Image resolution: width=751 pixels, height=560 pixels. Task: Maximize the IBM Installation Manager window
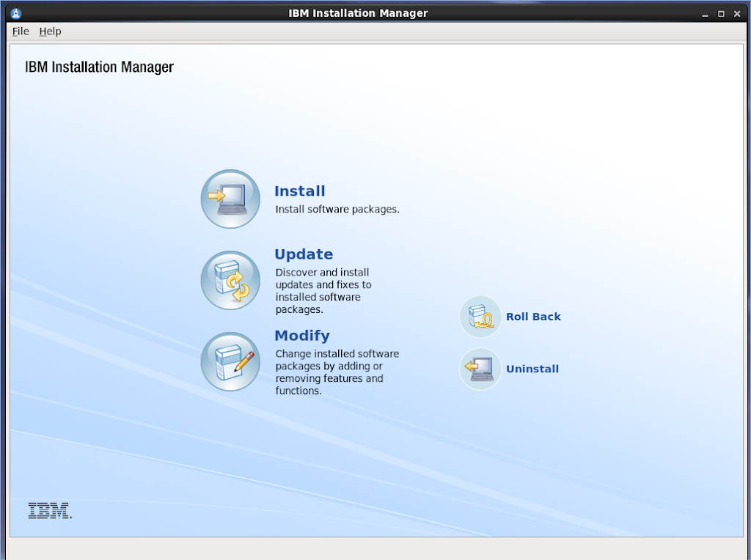click(x=721, y=13)
